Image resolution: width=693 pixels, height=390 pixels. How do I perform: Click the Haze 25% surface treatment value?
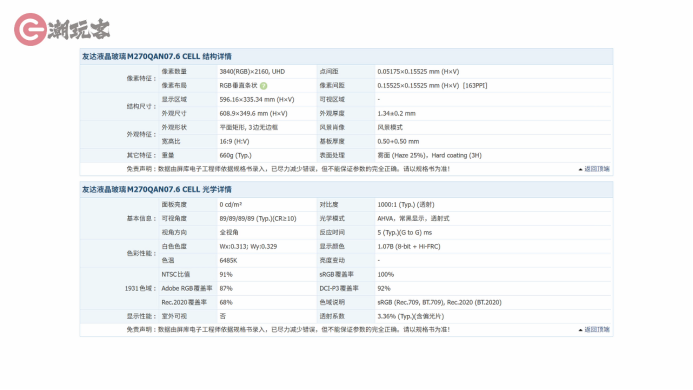pos(430,156)
